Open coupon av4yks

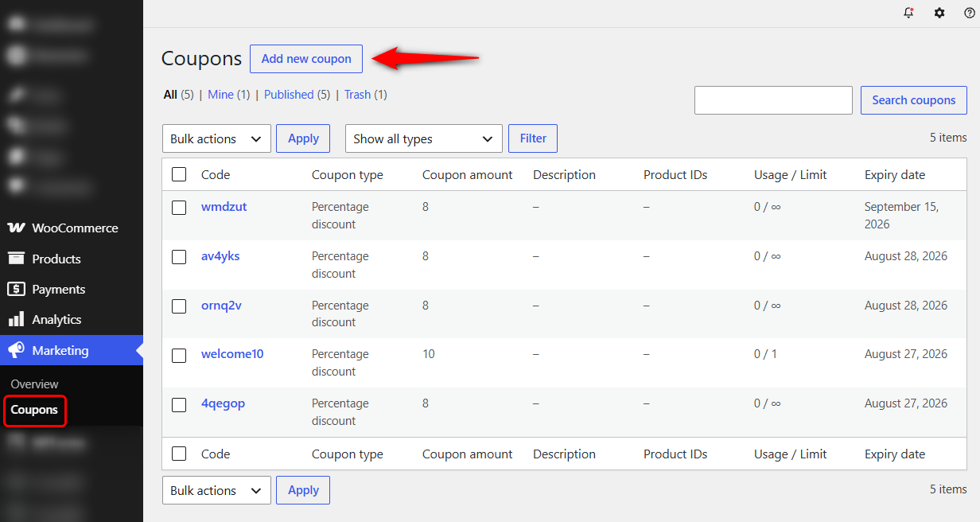point(220,256)
